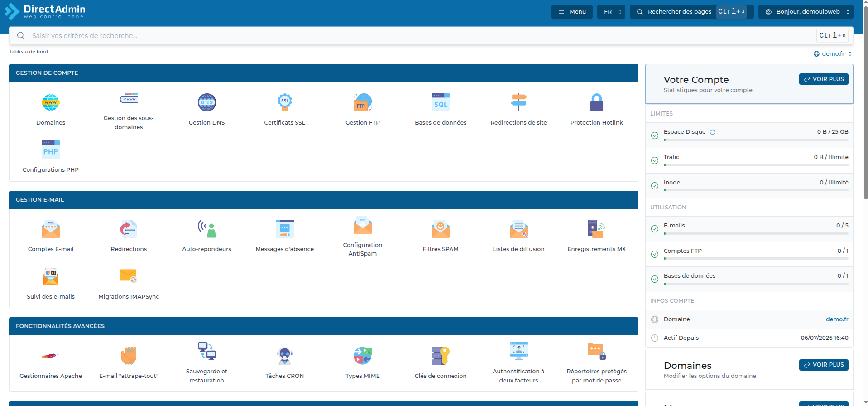The height and width of the screenshot is (406, 868).
Task: Click the GESTION E-MAIL header
Action: tap(324, 200)
